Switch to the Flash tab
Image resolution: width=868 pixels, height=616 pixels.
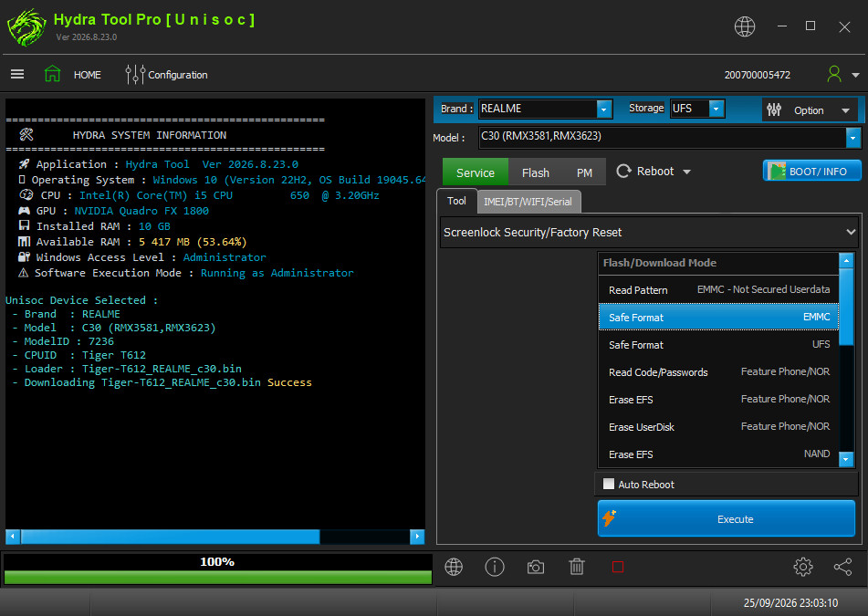pyautogui.click(x=535, y=172)
